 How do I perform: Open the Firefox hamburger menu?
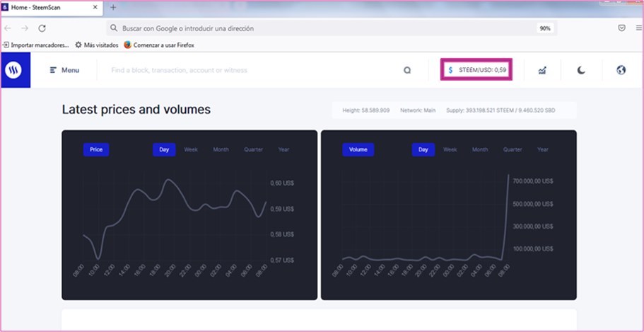coord(639,28)
